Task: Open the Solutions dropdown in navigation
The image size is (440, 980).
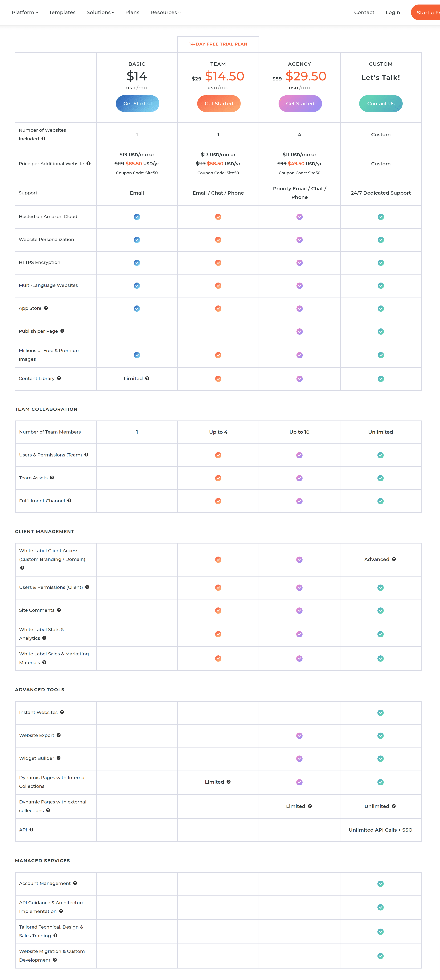Action: pos(100,13)
